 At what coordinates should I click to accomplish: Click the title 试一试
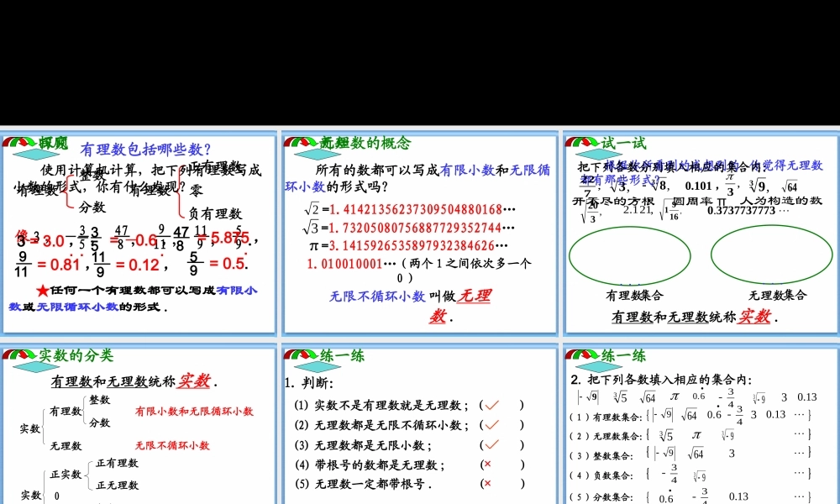tap(623, 143)
